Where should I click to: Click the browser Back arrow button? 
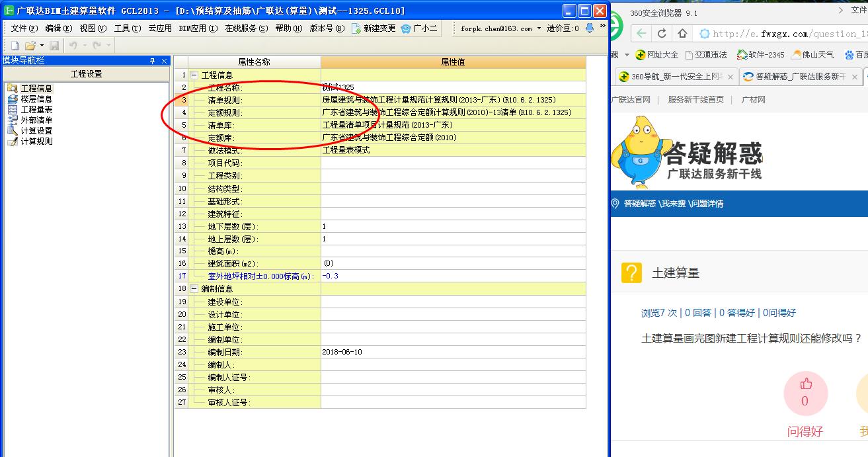tap(641, 33)
